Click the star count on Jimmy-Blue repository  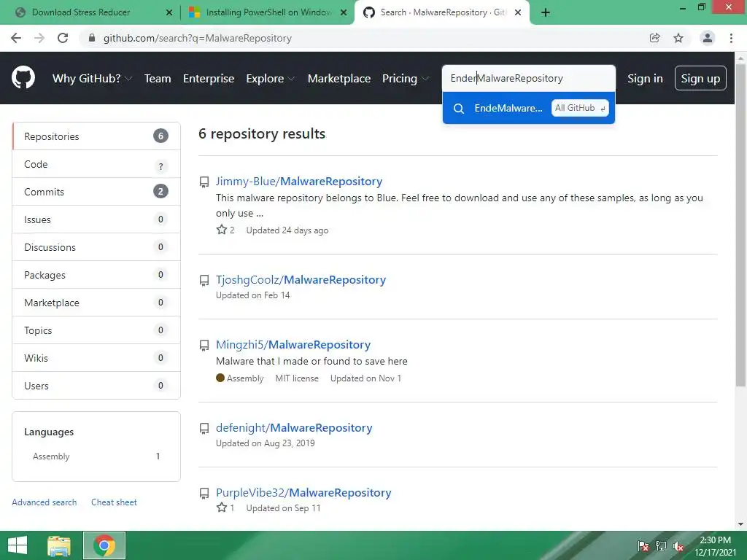coord(225,230)
